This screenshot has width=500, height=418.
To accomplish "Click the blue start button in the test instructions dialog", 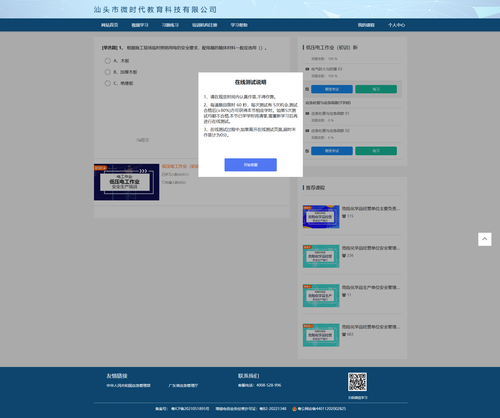I will (250, 165).
